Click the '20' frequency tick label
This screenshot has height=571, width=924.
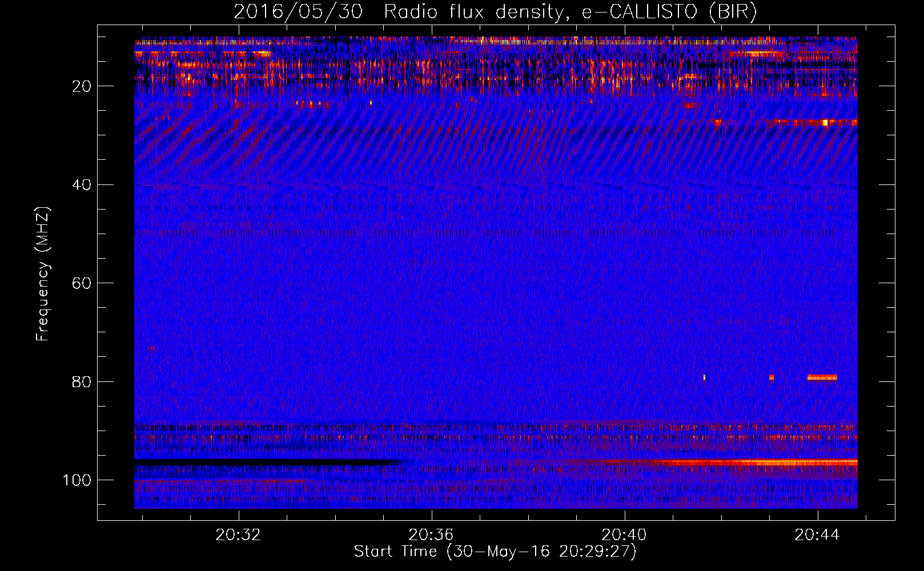coord(82,86)
